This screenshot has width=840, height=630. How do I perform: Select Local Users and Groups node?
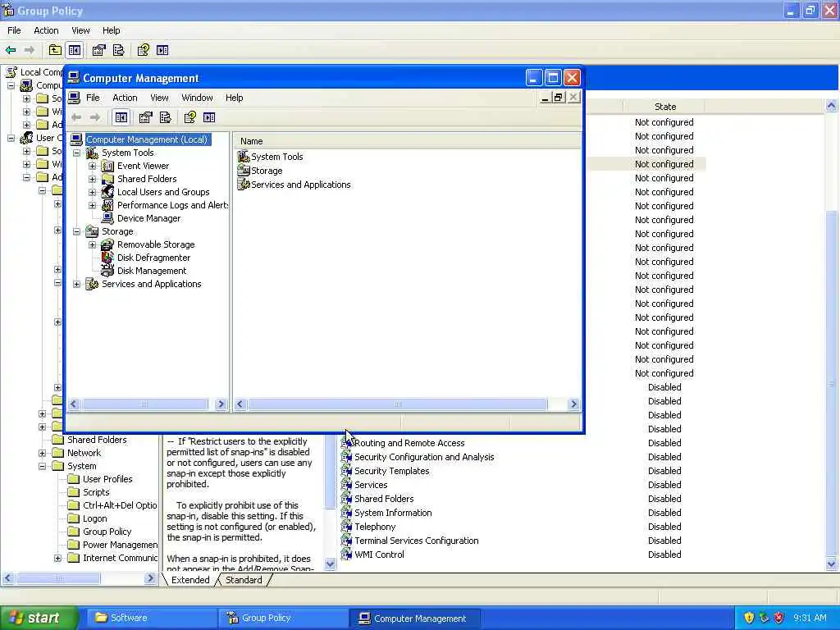coord(163,192)
